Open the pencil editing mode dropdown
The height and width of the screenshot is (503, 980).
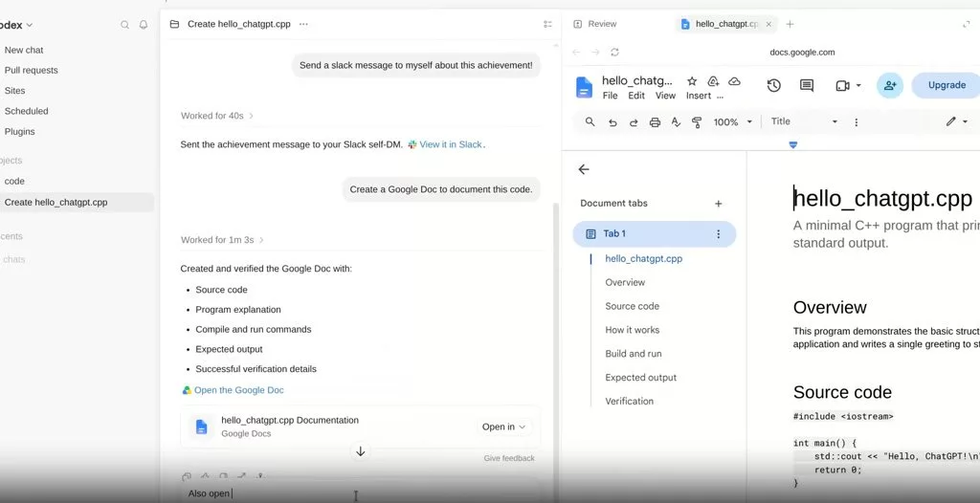(x=956, y=121)
